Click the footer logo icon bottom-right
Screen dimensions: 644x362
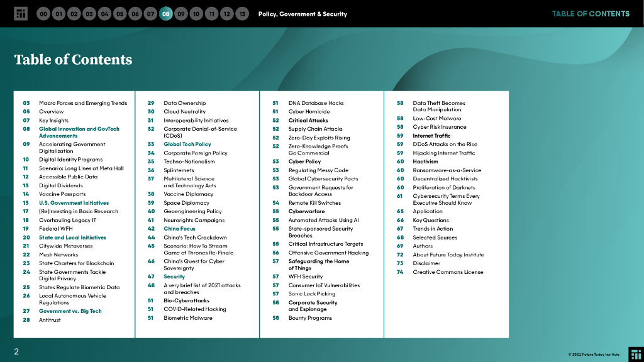tap(636, 354)
